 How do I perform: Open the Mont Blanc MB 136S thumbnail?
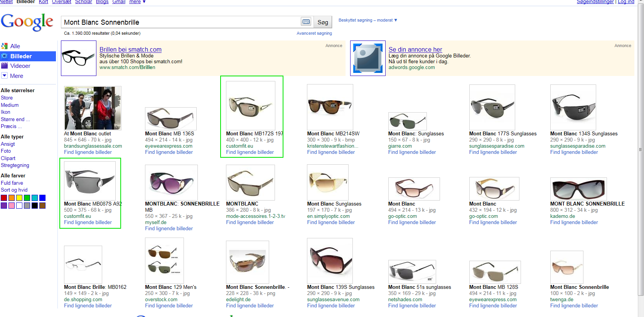[171, 119]
